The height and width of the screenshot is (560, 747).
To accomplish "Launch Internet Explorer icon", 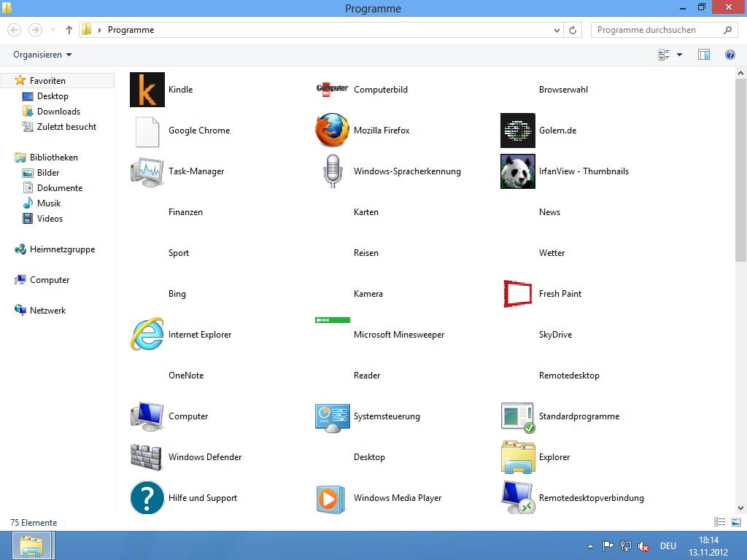I will pyautogui.click(x=147, y=334).
